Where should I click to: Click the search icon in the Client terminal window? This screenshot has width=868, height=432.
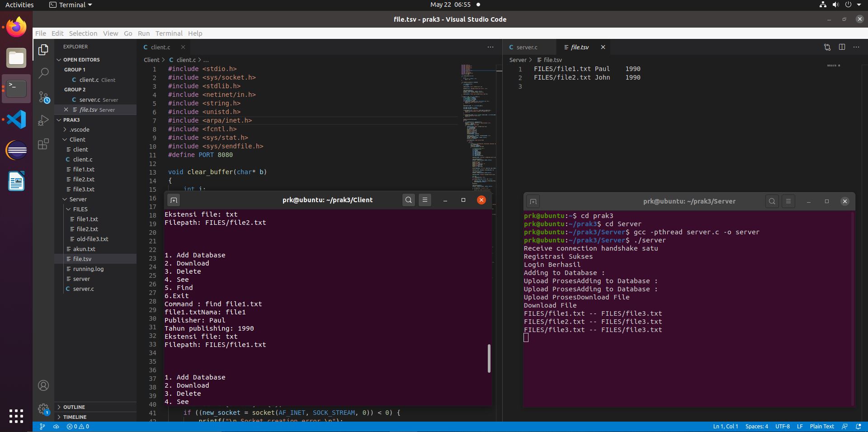pyautogui.click(x=409, y=200)
